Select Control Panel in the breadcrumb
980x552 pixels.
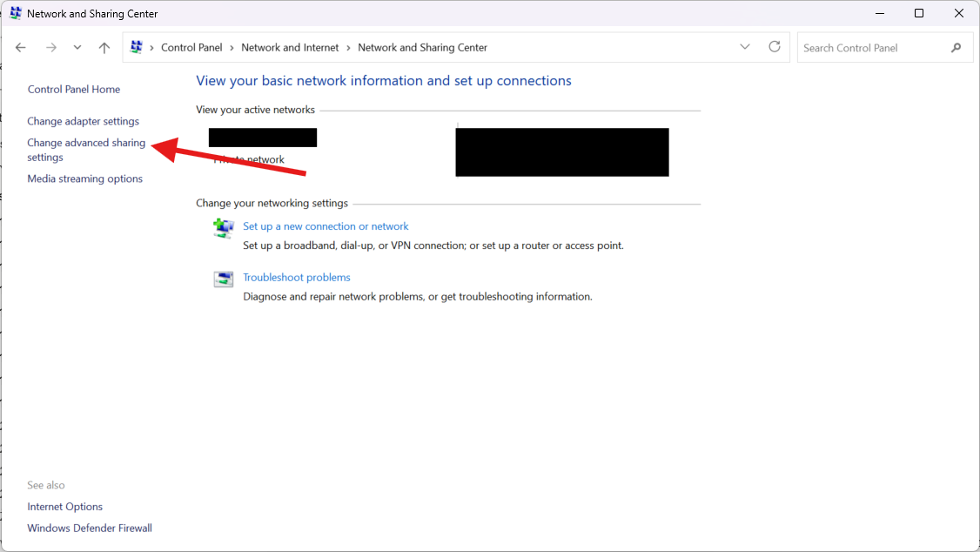click(x=191, y=48)
